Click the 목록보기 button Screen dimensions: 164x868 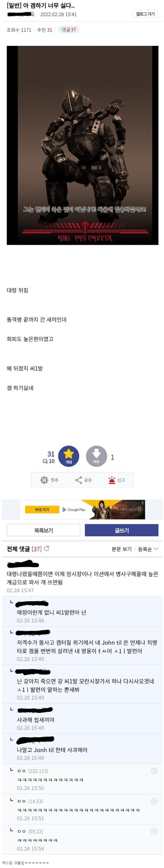(44, 530)
